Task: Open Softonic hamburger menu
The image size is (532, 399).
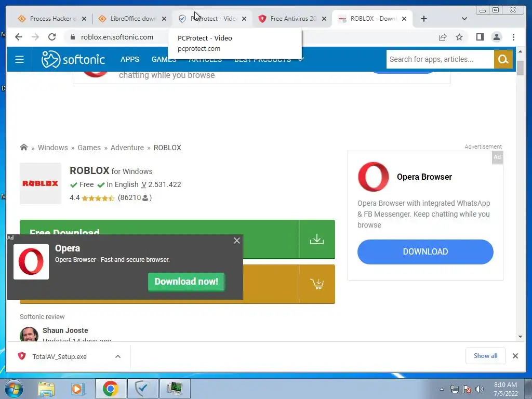Action: pyautogui.click(x=19, y=59)
